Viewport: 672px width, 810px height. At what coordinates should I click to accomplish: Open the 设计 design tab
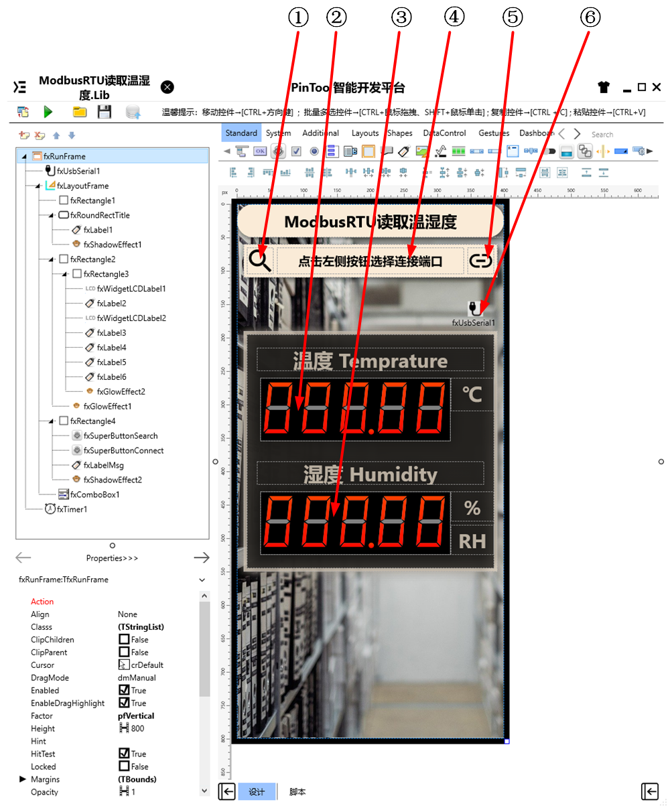coord(257,792)
